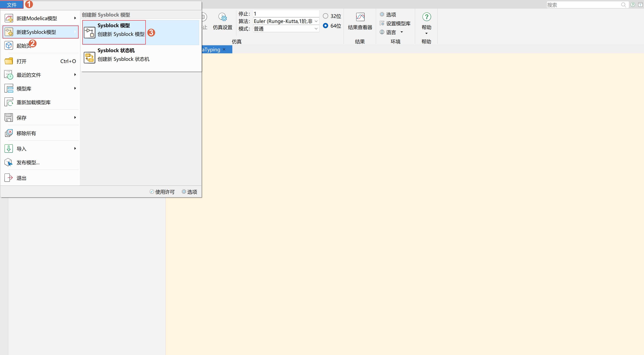Click the 文件 menu tab
Viewport: 644px width, 355px height.
click(x=11, y=5)
